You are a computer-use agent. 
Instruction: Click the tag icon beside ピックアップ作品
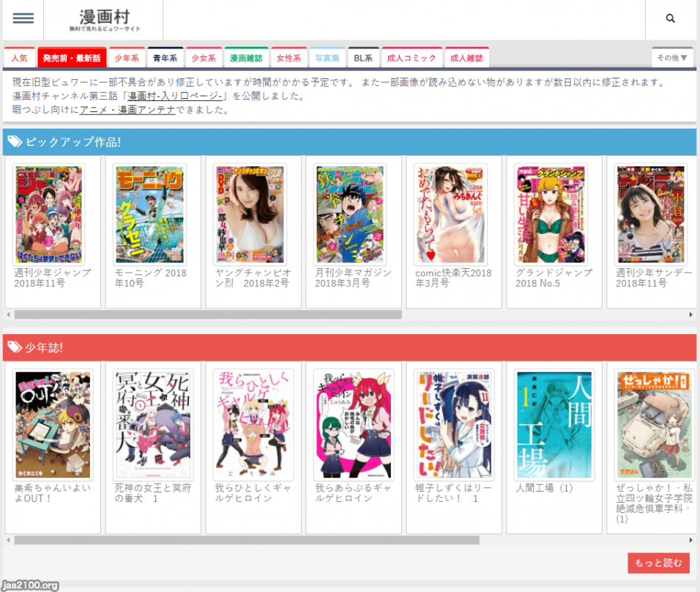[x=15, y=141]
